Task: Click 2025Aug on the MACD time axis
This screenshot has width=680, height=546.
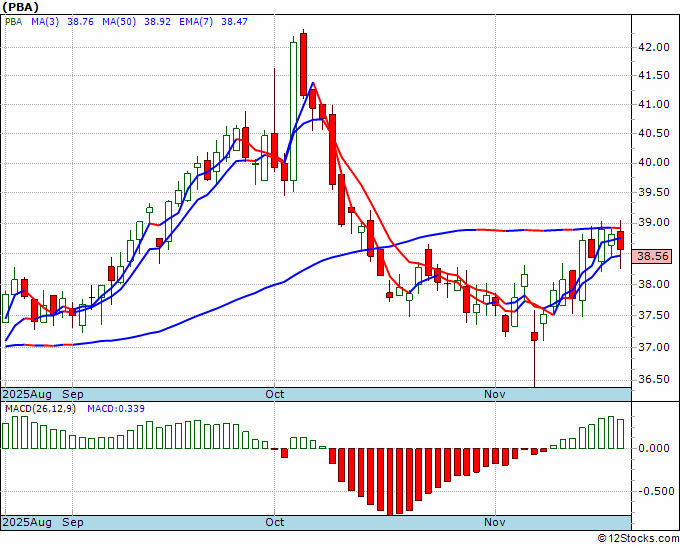Action: coord(27,522)
